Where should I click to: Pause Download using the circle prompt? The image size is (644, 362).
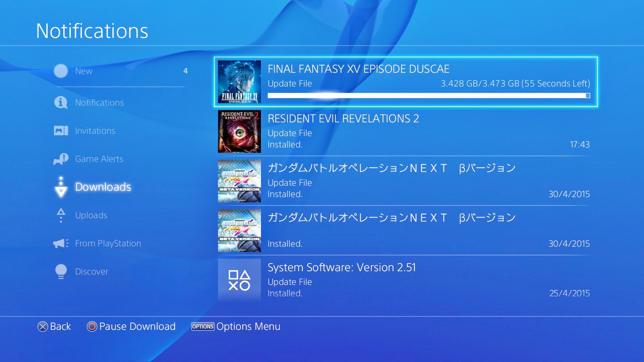pyautogui.click(x=131, y=326)
